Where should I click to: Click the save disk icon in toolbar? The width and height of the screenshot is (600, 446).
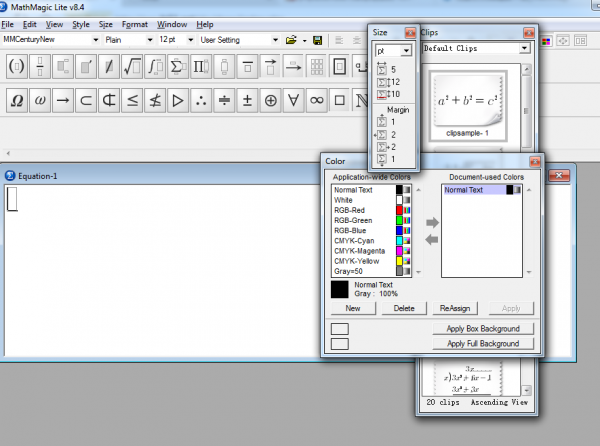tap(317, 40)
